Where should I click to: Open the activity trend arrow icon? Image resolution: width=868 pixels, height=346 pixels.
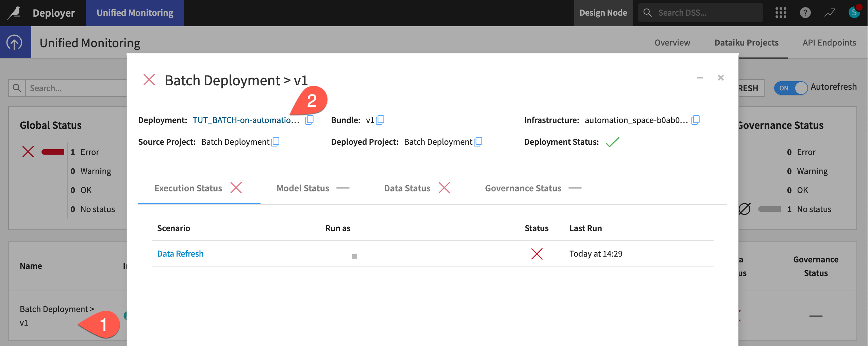(x=830, y=13)
